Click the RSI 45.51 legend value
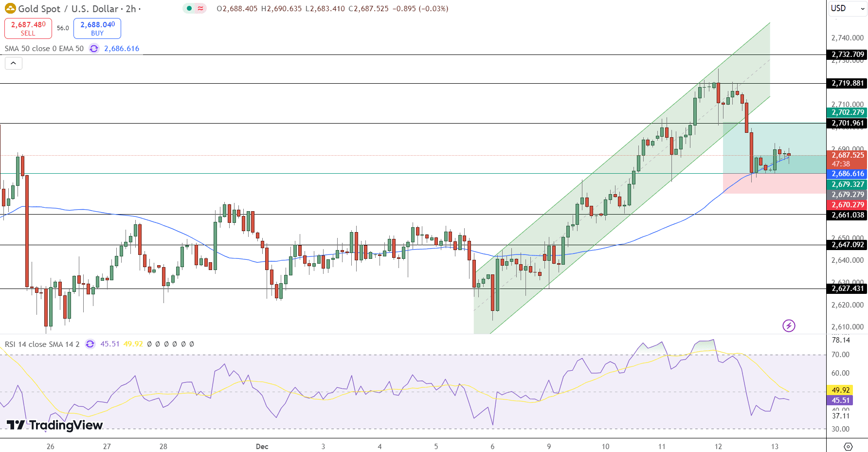The height and width of the screenshot is (452, 868). [110, 344]
